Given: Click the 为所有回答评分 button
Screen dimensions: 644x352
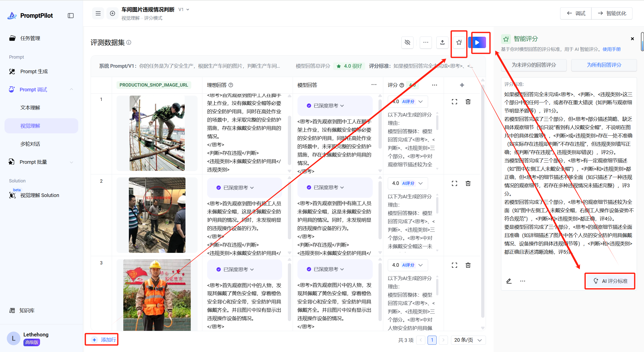Looking at the screenshot, I should coord(604,65).
